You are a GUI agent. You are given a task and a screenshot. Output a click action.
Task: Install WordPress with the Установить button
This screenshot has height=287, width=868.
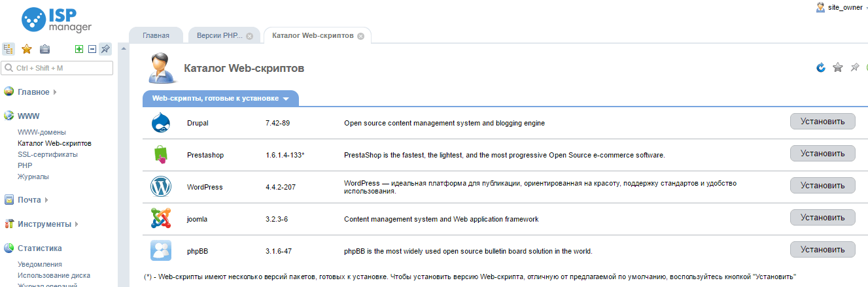point(823,186)
